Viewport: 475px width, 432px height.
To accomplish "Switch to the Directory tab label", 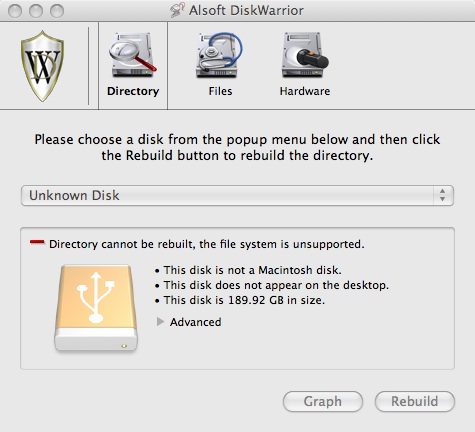I will [133, 91].
